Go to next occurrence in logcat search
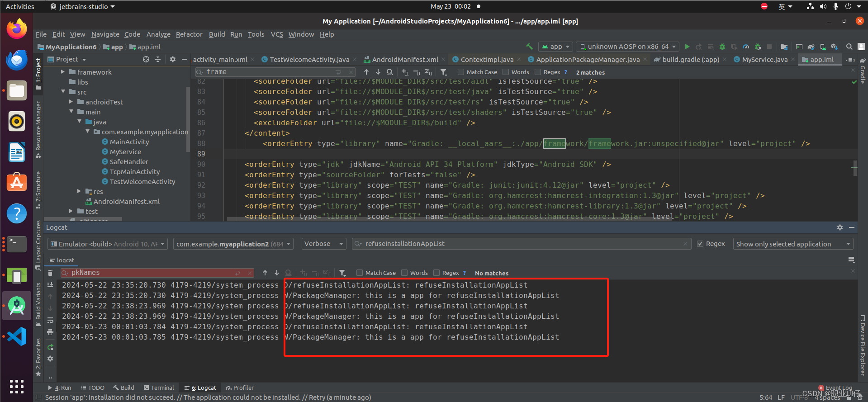This screenshot has height=402, width=868. tap(277, 273)
